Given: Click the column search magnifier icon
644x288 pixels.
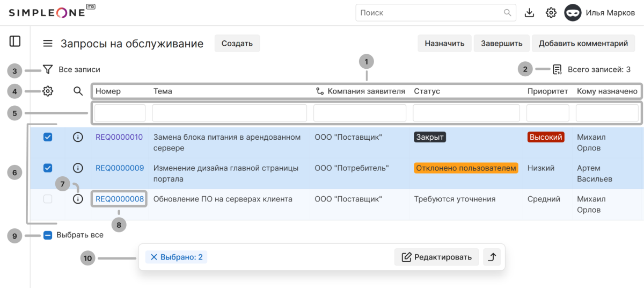Looking at the screenshot, I should 78,91.
